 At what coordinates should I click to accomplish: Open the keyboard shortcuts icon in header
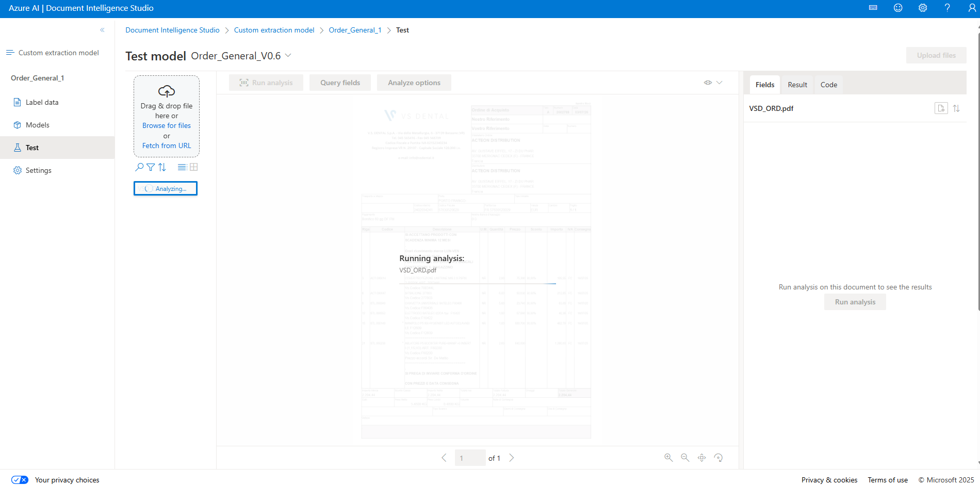(873, 8)
